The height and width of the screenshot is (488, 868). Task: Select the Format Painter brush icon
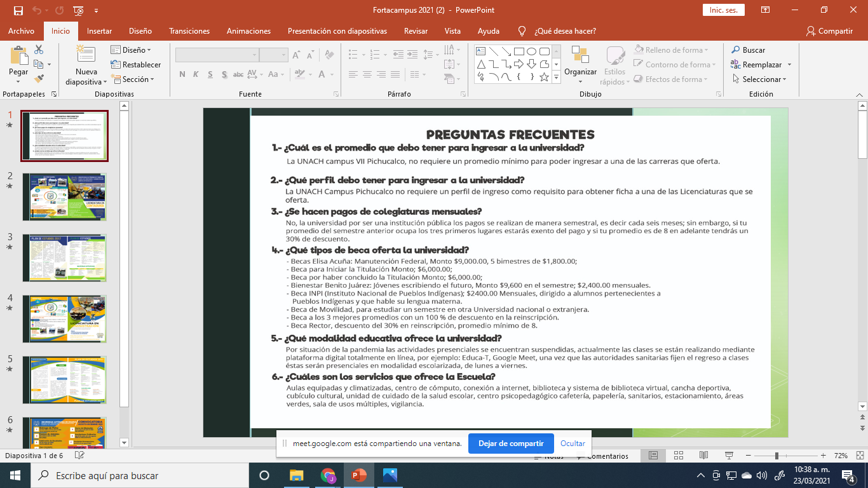click(39, 79)
